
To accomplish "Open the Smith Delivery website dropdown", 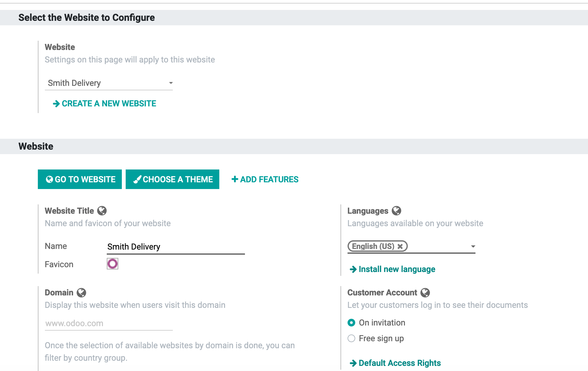I will [x=109, y=83].
